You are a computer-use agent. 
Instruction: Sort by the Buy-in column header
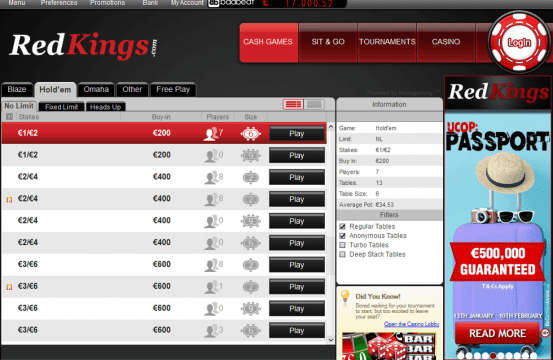coord(161,117)
